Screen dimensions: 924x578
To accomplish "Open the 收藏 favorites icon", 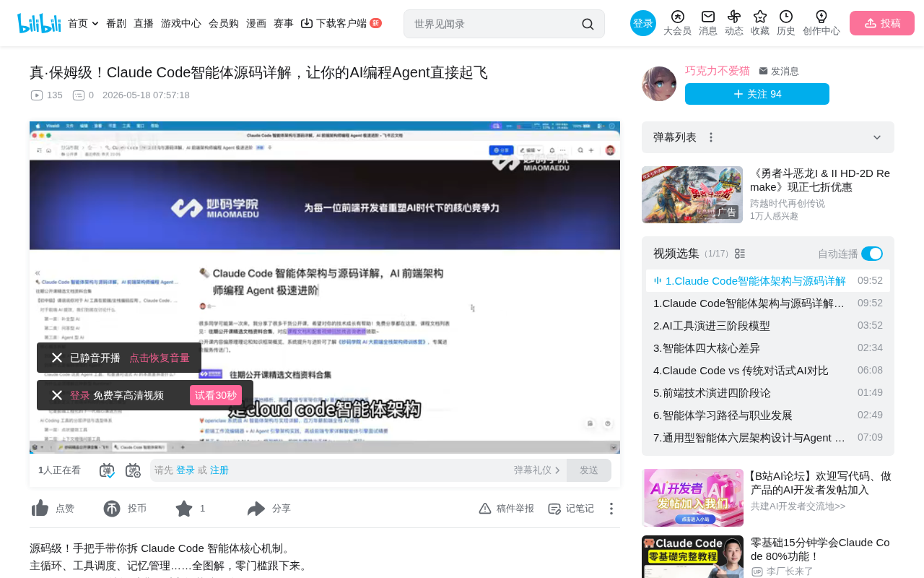I will (760, 17).
